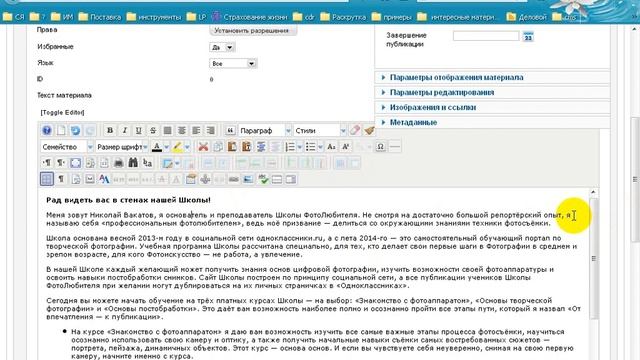The height and width of the screenshot is (360, 640).
Task: Apply the text color A swatch
Action: (x=157, y=147)
